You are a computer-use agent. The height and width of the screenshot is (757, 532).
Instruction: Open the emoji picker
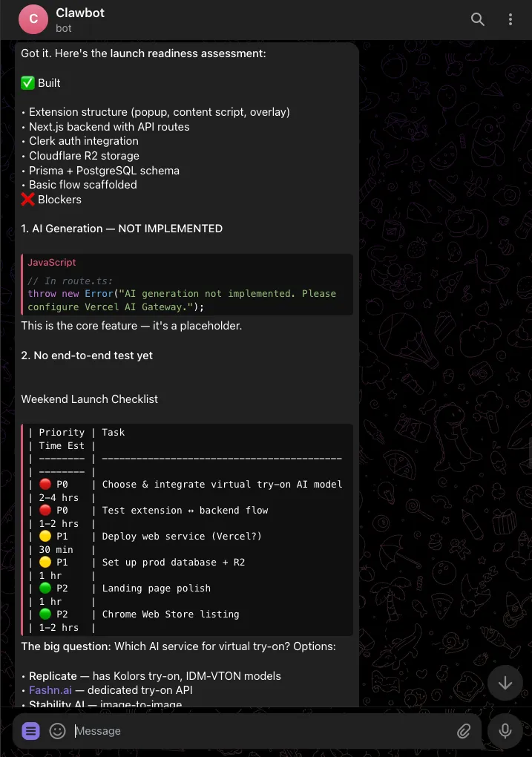tap(57, 731)
